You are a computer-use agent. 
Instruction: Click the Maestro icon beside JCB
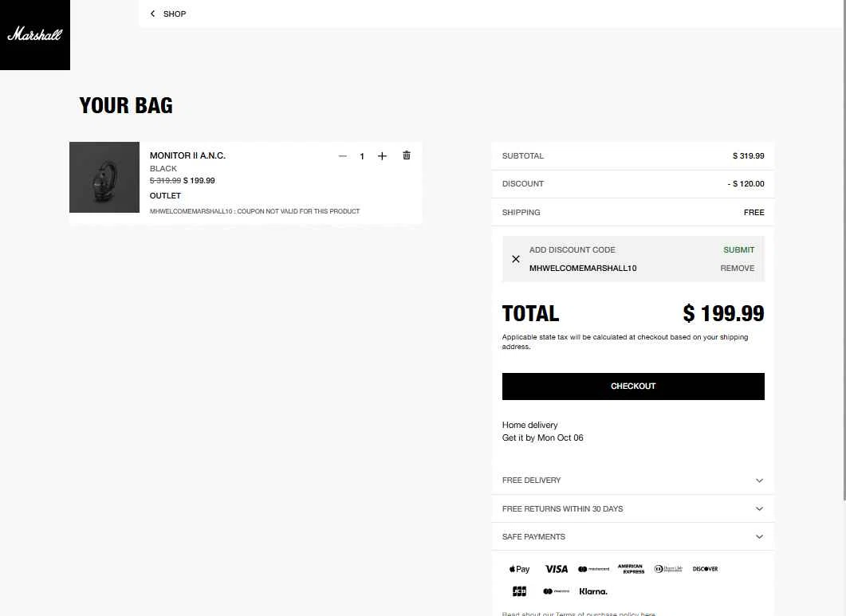tap(556, 591)
